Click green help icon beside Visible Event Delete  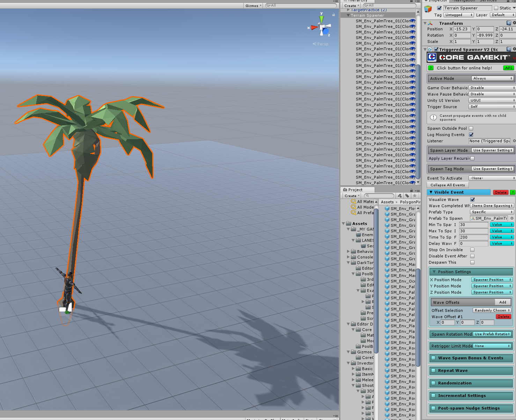click(x=513, y=192)
